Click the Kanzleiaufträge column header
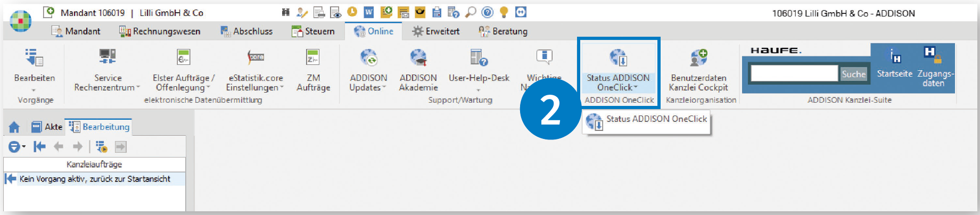 tap(95, 164)
